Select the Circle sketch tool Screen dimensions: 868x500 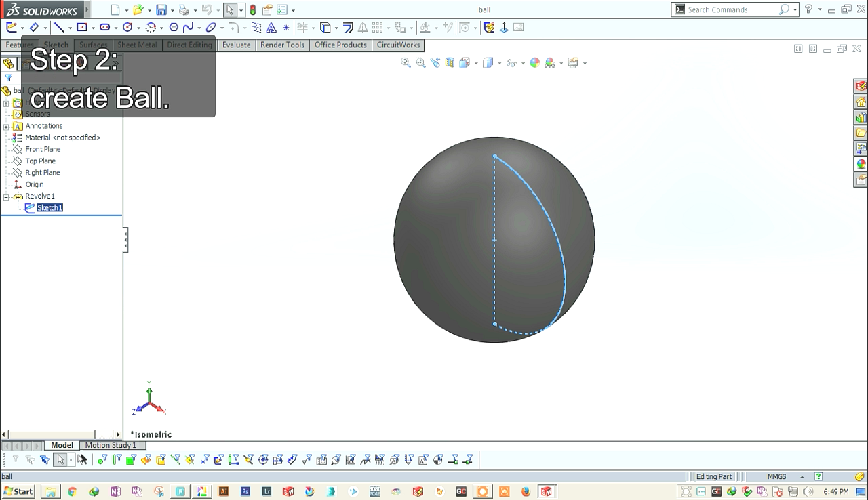point(127,27)
